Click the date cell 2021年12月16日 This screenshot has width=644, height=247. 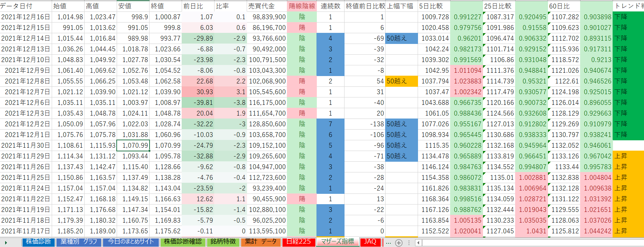[26, 17]
